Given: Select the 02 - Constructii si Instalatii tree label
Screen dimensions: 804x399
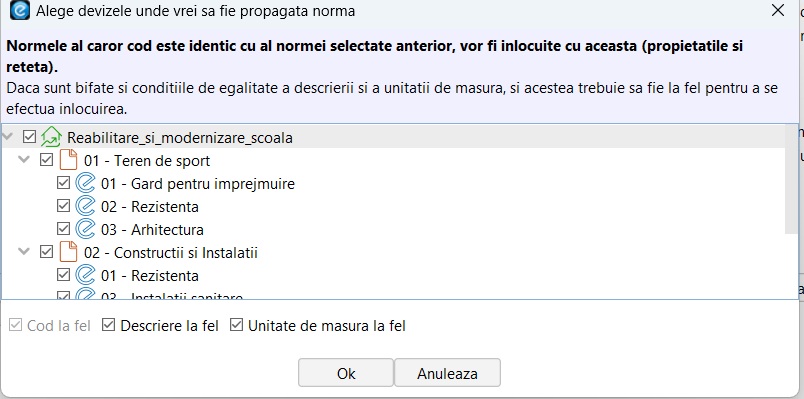Looking at the screenshot, I should coord(171,253).
